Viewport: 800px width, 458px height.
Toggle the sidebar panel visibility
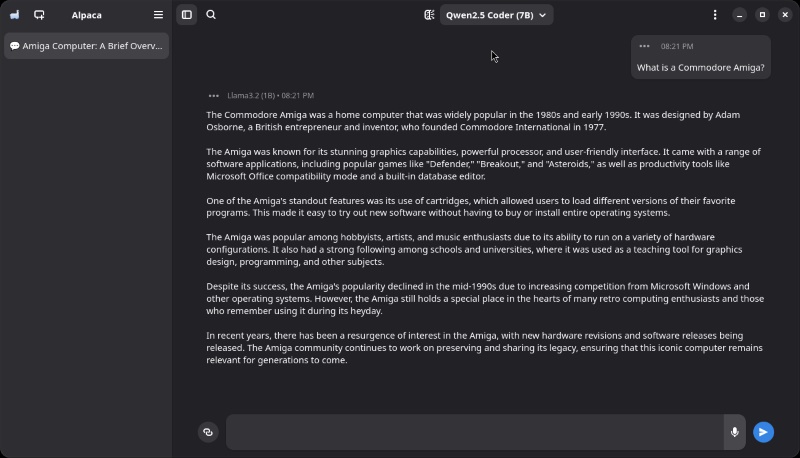(186, 15)
